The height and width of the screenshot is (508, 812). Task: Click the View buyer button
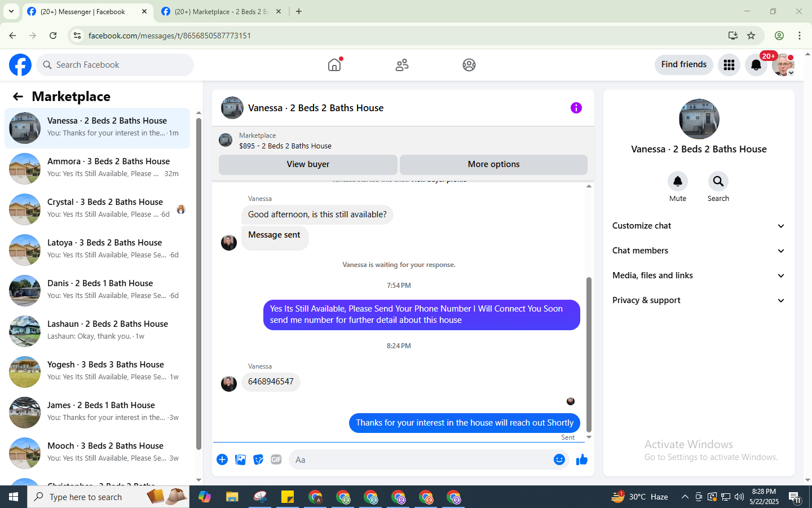[x=308, y=164]
